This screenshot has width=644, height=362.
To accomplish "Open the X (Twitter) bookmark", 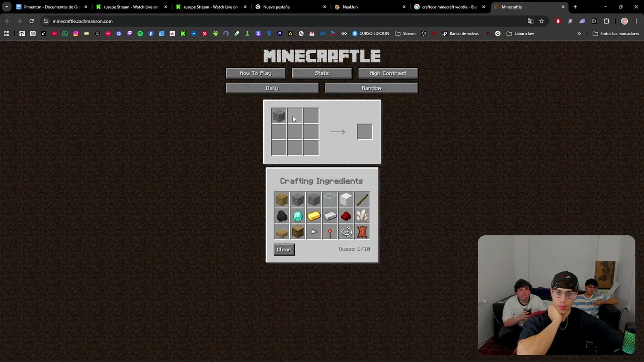I will click(x=97, y=34).
